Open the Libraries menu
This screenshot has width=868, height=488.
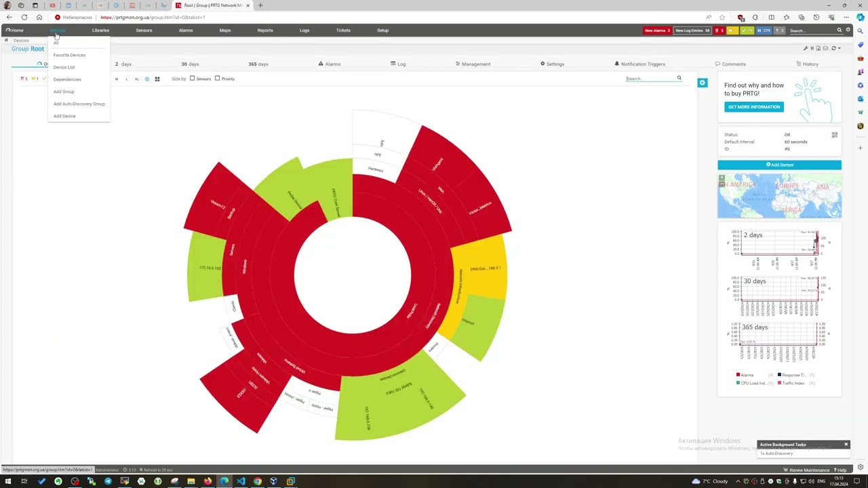coord(100,30)
